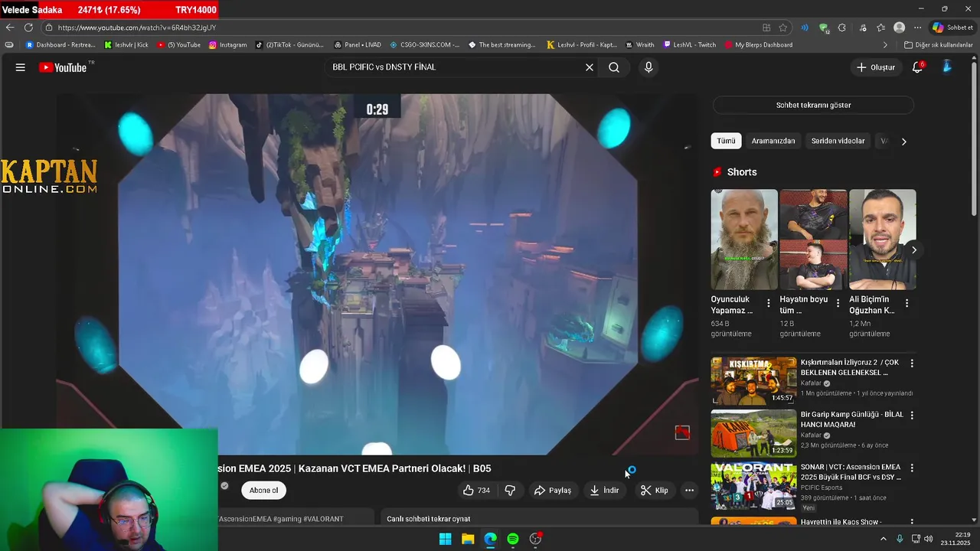Open leshvlr Kick bookmark
The height and width of the screenshot is (551, 980).
click(126, 45)
